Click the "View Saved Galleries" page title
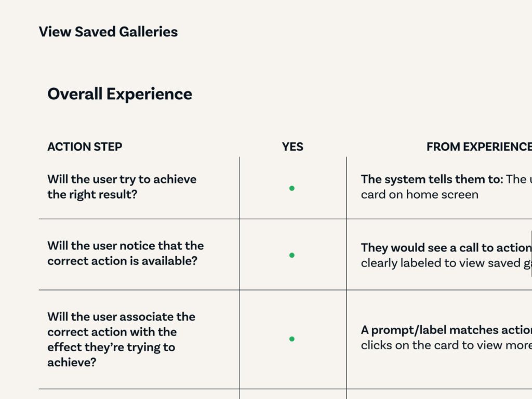This screenshot has width=532, height=399. tap(108, 32)
